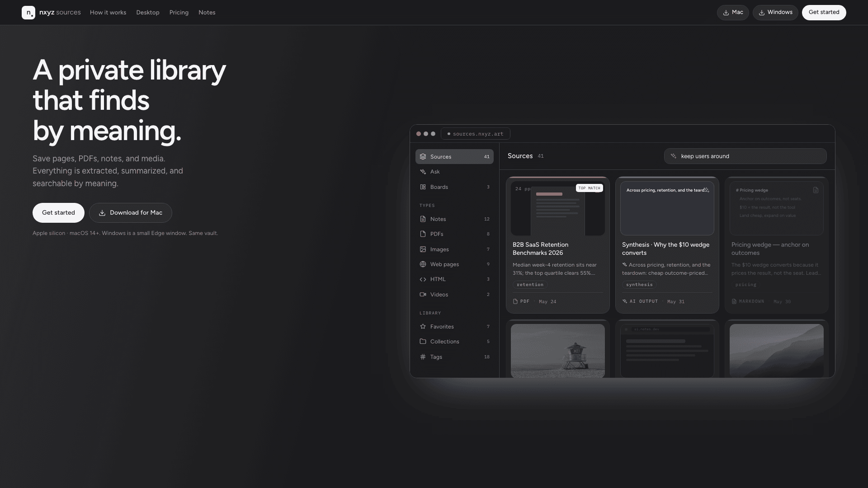Click the Tags hash icon
This screenshot has width=868, height=488.
coord(423,357)
